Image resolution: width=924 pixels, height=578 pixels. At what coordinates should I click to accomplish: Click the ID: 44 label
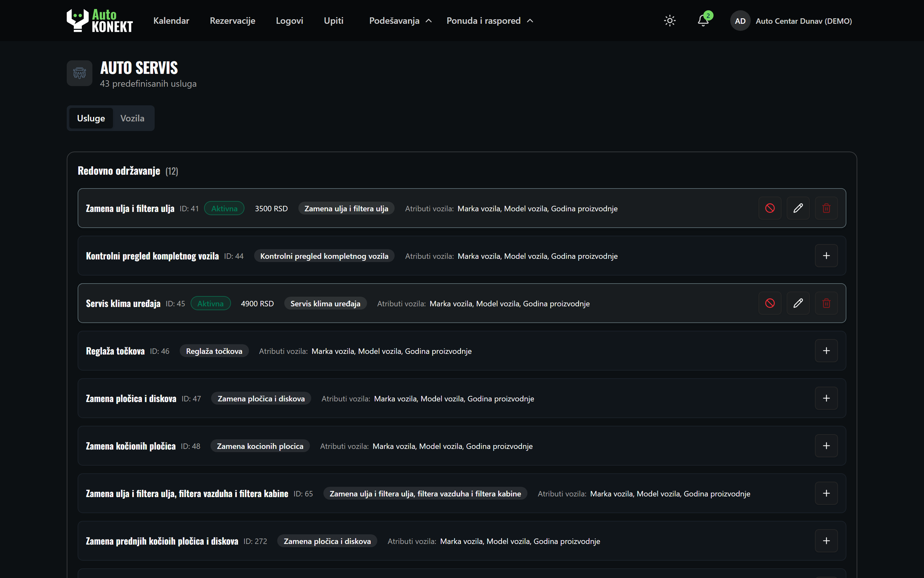(x=233, y=256)
